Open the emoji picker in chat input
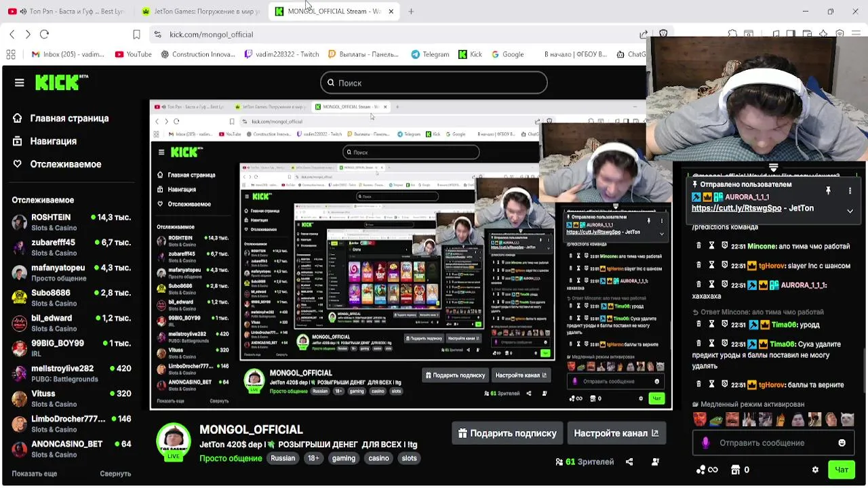 [842, 443]
